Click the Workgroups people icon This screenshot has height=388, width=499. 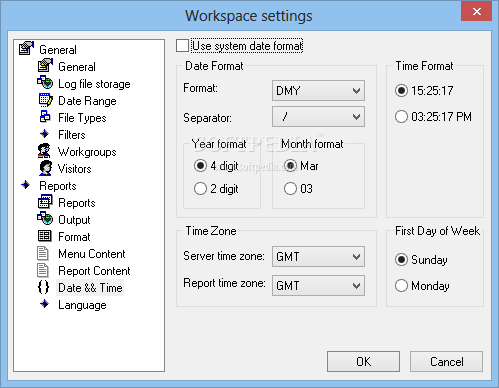tap(44, 151)
